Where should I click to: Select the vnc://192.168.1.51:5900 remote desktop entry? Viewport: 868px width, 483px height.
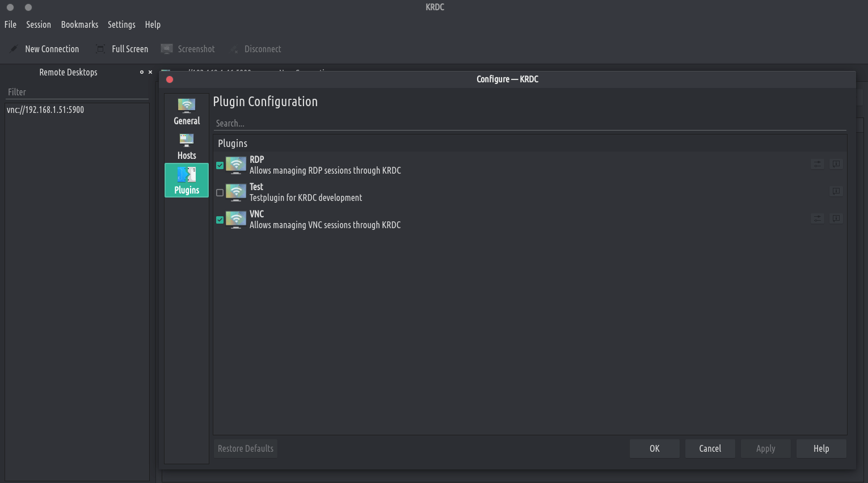pyautogui.click(x=45, y=110)
